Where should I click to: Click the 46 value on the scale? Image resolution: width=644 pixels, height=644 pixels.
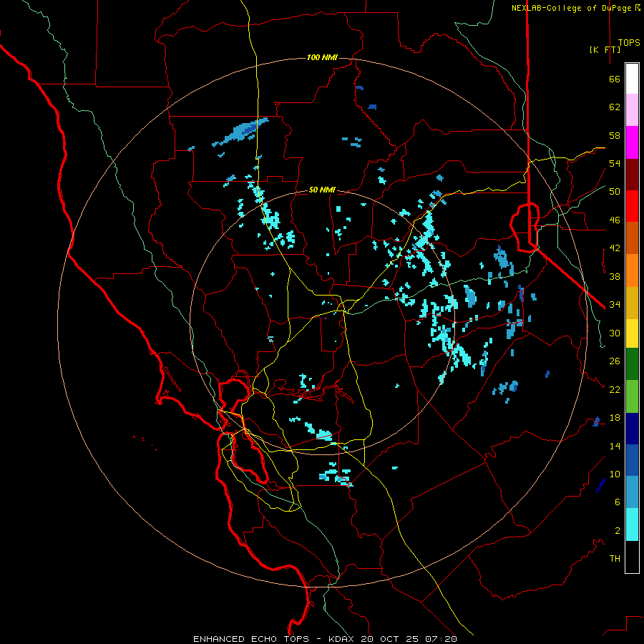615,220
